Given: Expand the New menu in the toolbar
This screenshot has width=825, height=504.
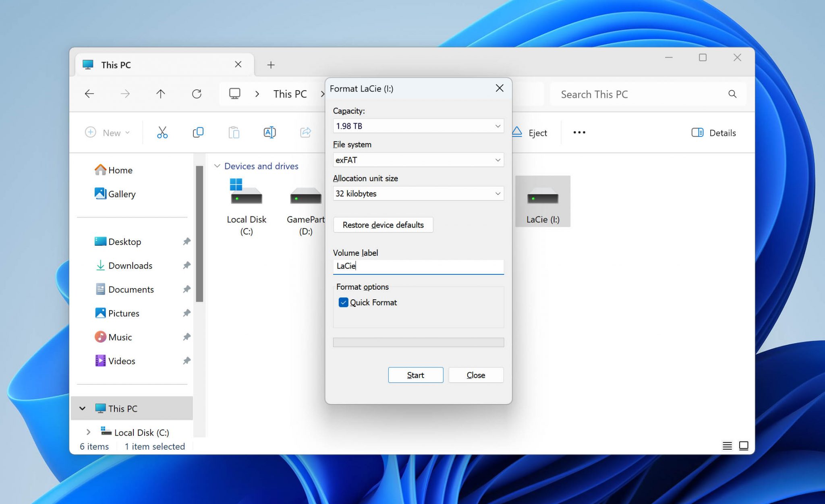Looking at the screenshot, I should click(x=108, y=132).
